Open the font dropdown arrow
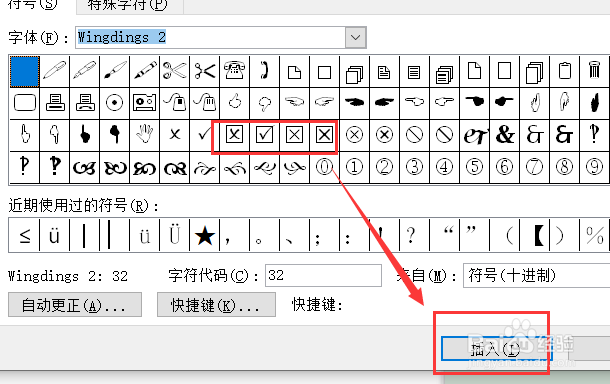The image size is (610, 384). click(356, 37)
